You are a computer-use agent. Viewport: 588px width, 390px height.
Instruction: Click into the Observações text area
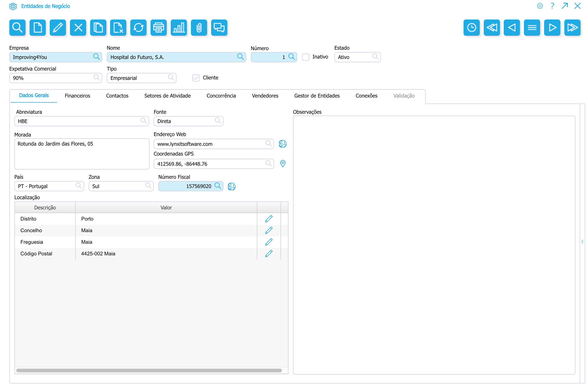[x=434, y=245]
